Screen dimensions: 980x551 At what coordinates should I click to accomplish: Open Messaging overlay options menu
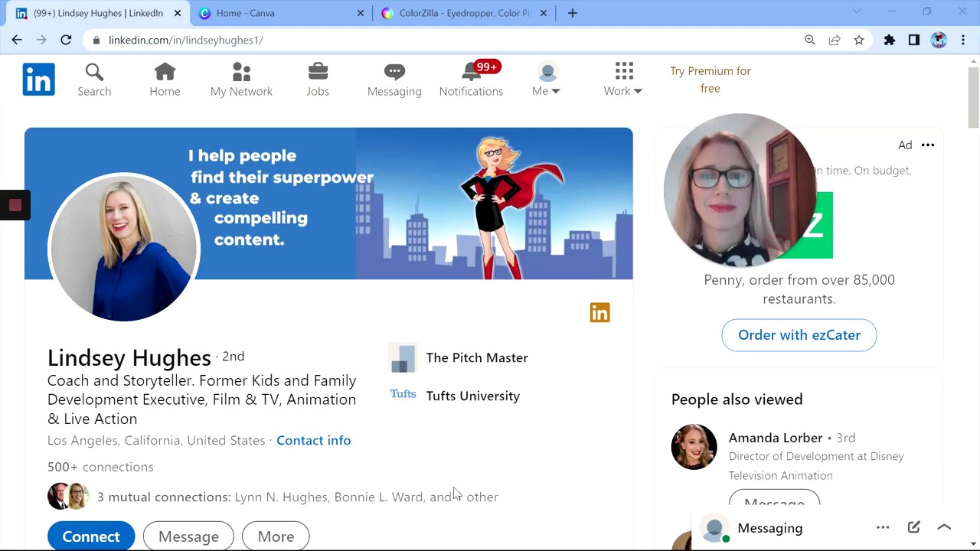point(883,527)
